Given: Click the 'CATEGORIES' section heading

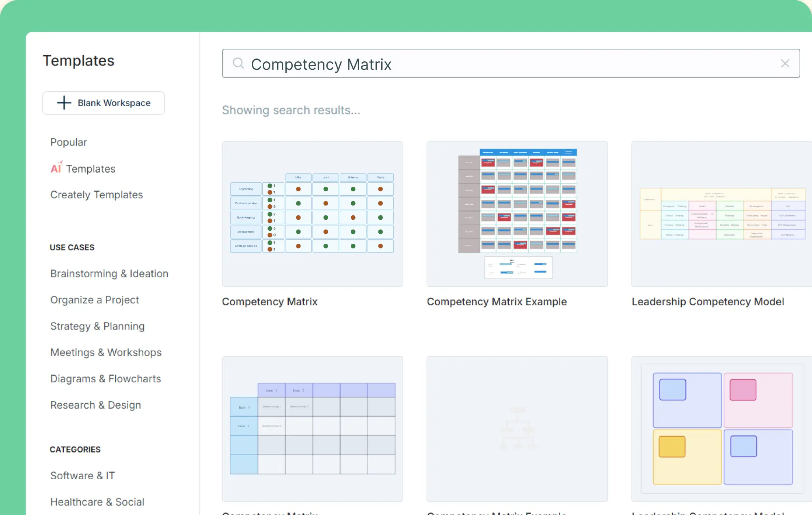Looking at the screenshot, I should click(x=75, y=450).
